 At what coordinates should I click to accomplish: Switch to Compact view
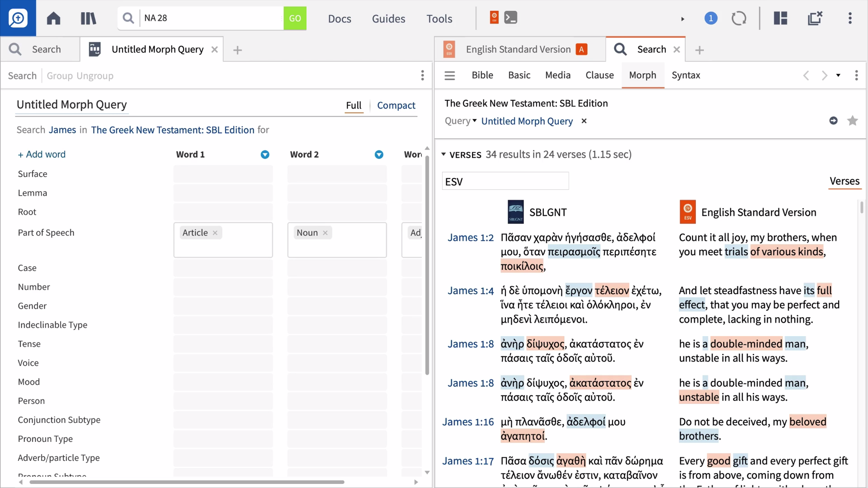tap(396, 105)
